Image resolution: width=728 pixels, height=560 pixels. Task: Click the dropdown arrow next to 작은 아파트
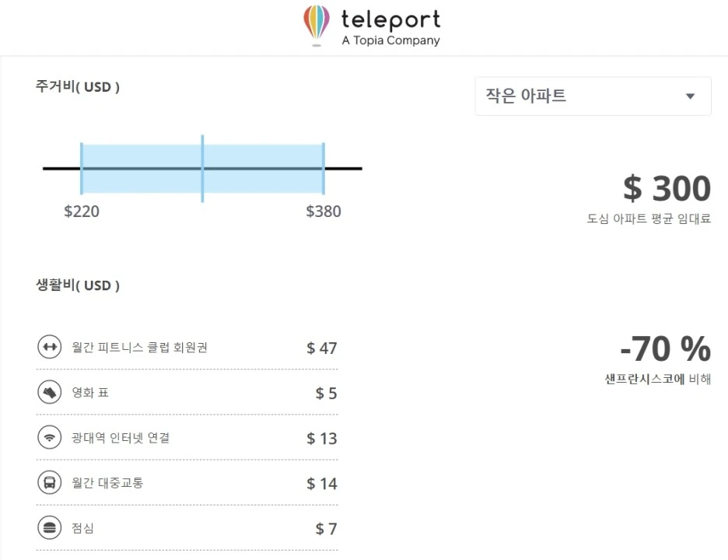[690, 96]
